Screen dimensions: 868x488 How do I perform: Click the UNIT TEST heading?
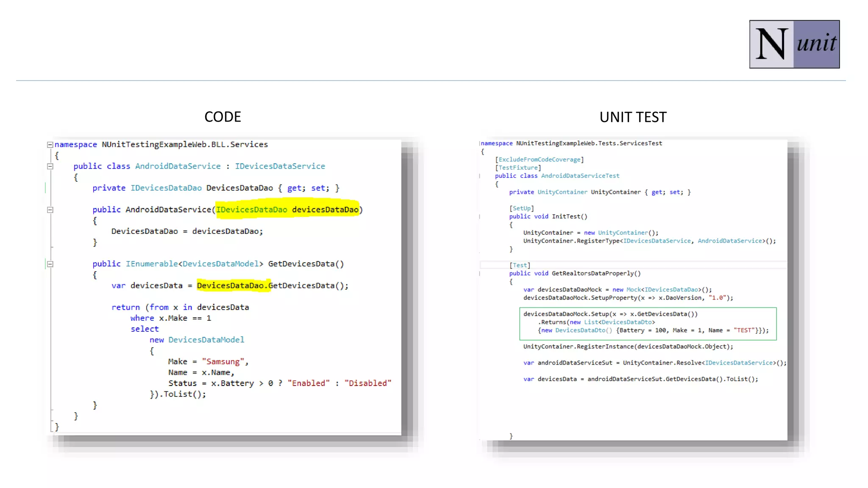(633, 117)
